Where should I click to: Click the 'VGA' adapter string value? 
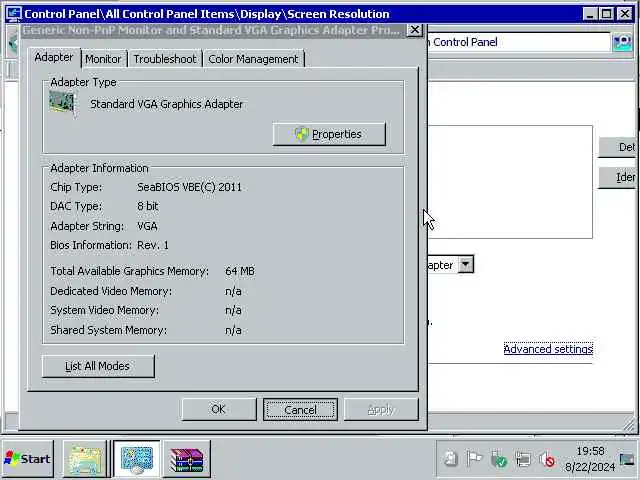tap(147, 226)
